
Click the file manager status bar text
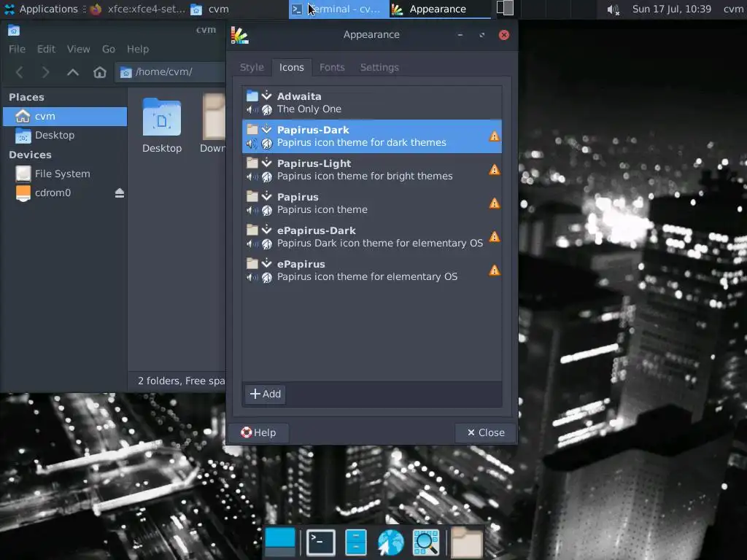[181, 381]
